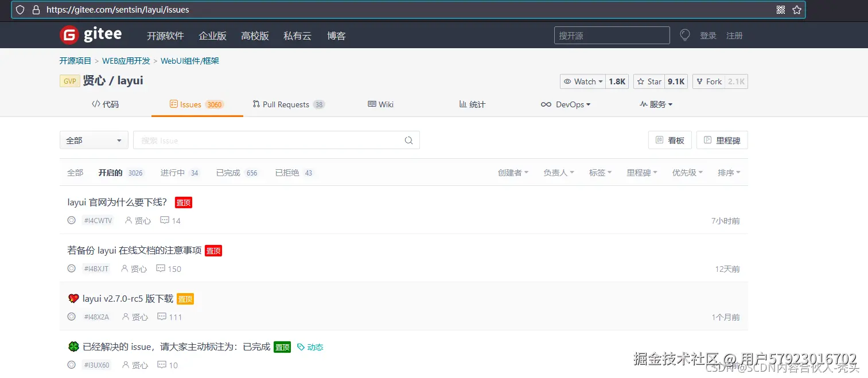Open 私有云 in top navigation

click(298, 36)
